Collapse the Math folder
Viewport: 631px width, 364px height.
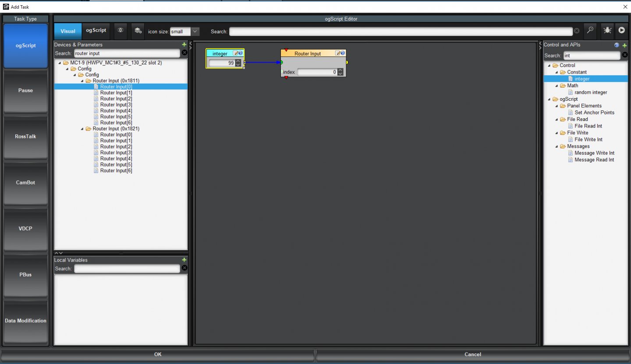557,86
